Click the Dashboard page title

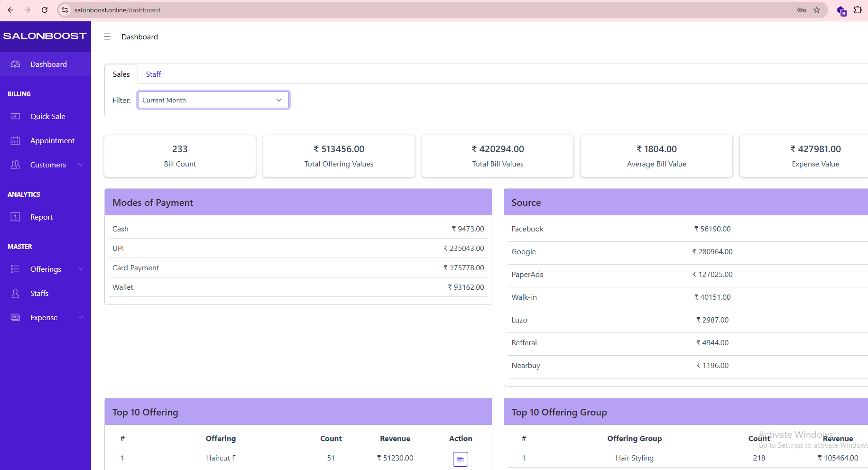[139, 37]
